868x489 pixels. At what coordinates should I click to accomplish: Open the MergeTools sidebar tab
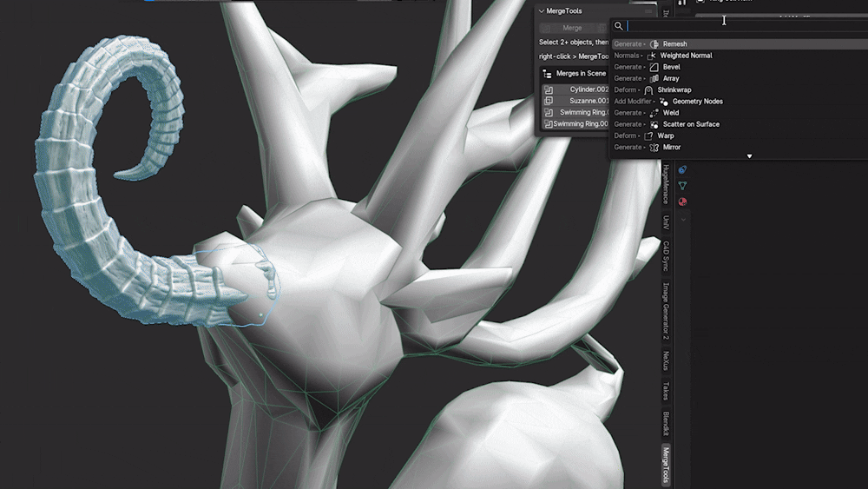click(666, 466)
